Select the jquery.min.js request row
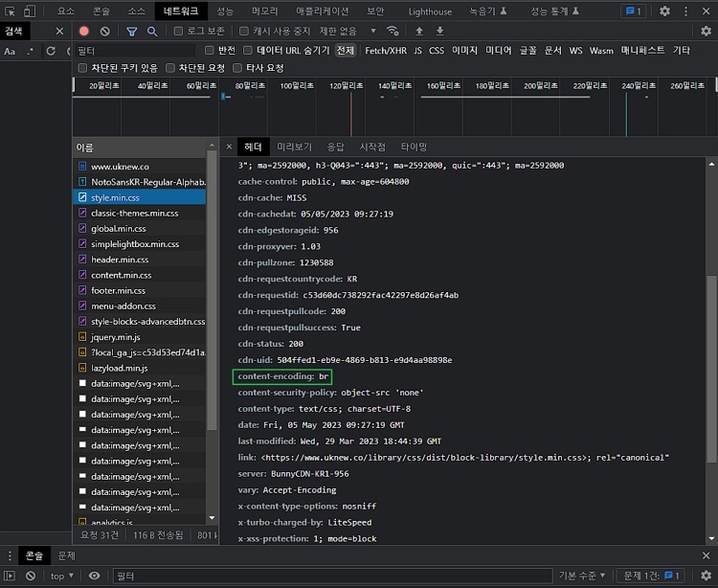 pyautogui.click(x=139, y=337)
